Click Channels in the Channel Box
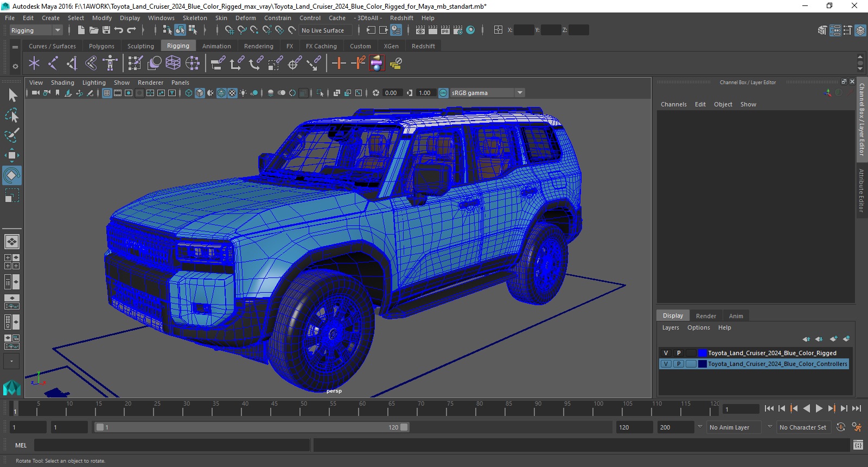The image size is (868, 467). (x=674, y=104)
